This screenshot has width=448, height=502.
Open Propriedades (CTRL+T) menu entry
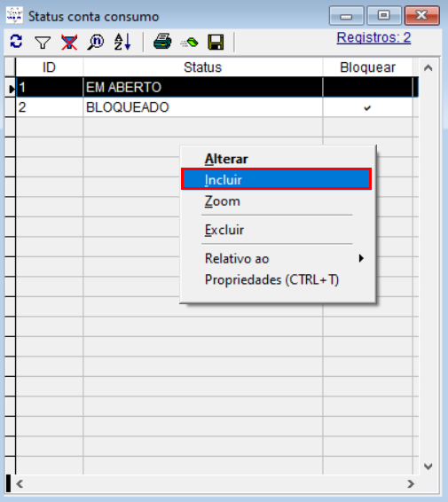pyautogui.click(x=271, y=279)
